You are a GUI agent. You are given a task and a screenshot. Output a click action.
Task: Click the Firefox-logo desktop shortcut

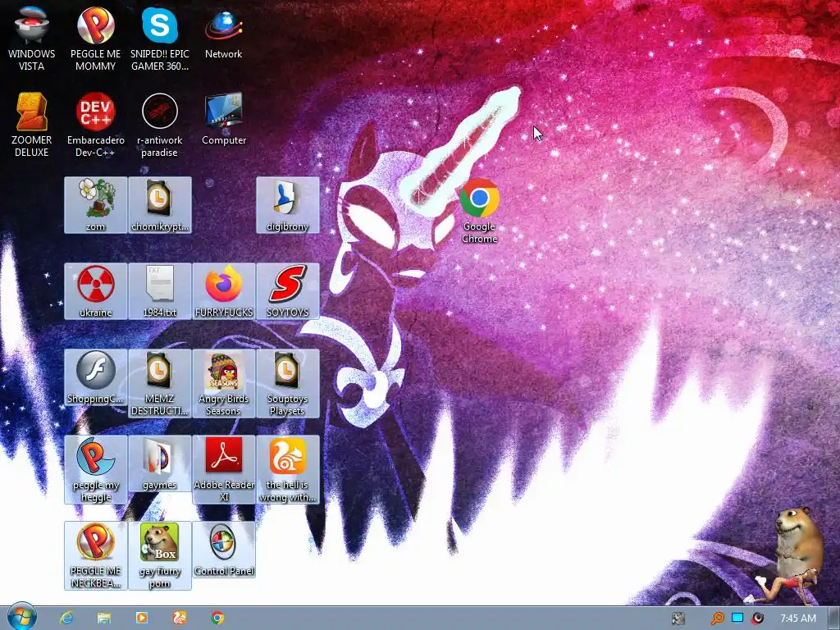point(224,291)
